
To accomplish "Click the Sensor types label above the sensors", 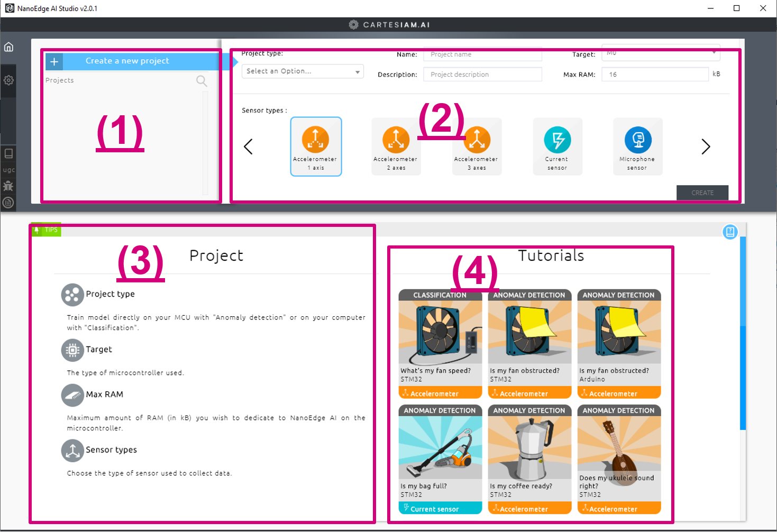I will [264, 111].
